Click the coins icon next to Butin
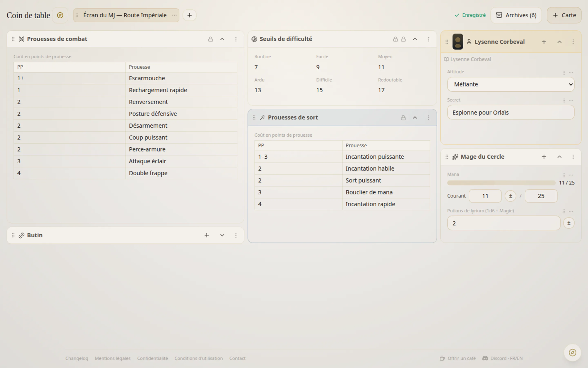 click(21, 235)
